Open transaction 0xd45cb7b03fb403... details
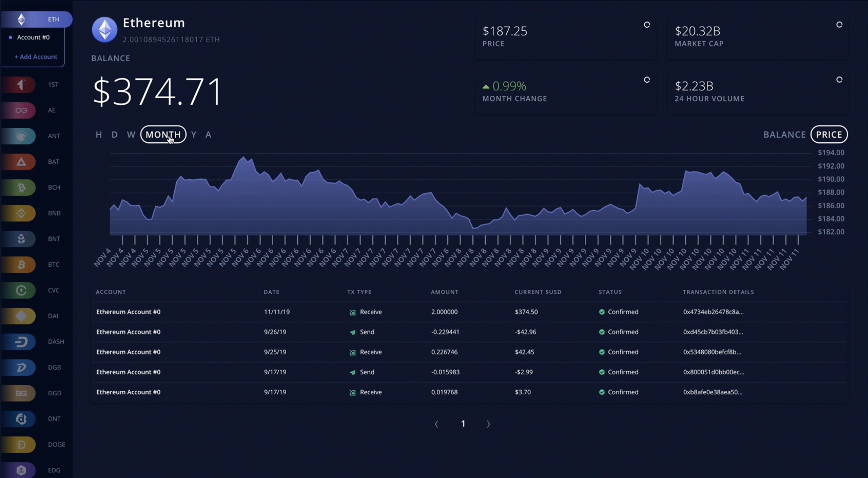This screenshot has height=478, width=868. (713, 332)
